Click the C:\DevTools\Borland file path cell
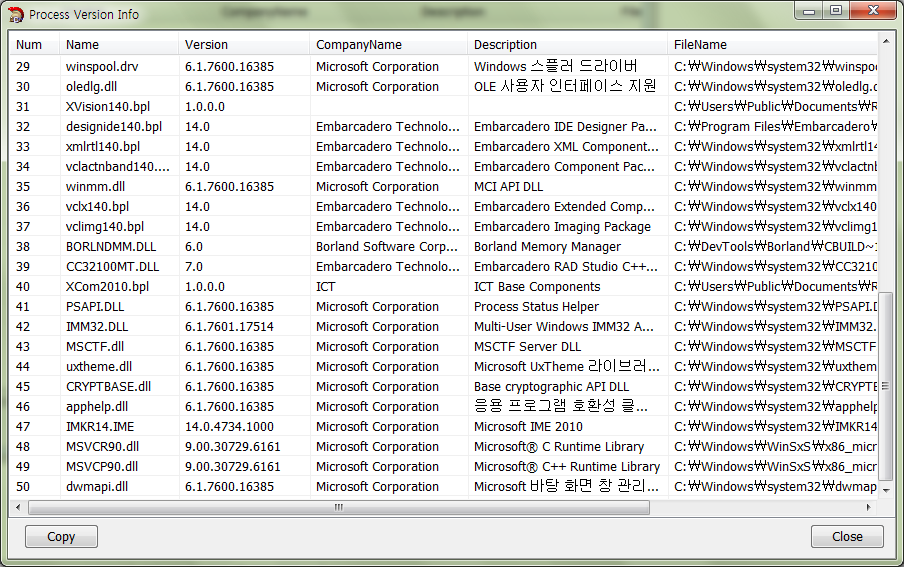The image size is (904, 567). (x=775, y=247)
